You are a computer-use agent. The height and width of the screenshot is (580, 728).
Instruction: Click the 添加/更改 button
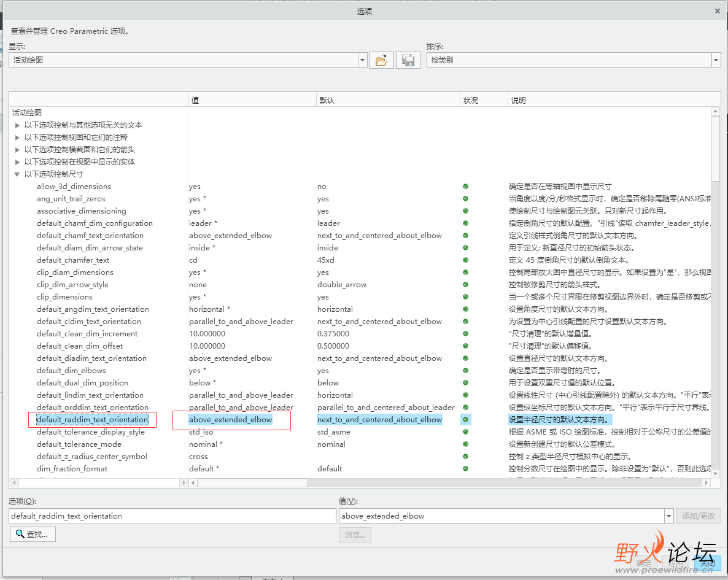click(x=699, y=516)
